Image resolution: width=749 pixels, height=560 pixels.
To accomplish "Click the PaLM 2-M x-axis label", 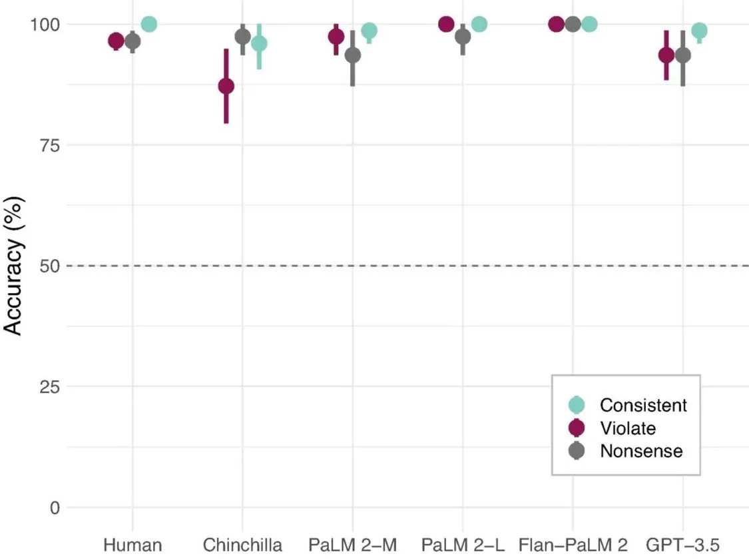I will pos(352,545).
